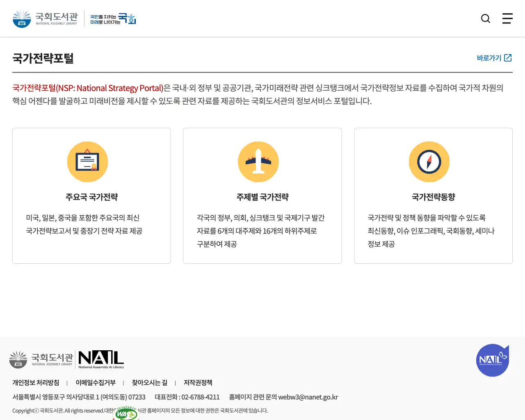
Task: Open the 개인정보 처리방침 page
Action: point(36,383)
